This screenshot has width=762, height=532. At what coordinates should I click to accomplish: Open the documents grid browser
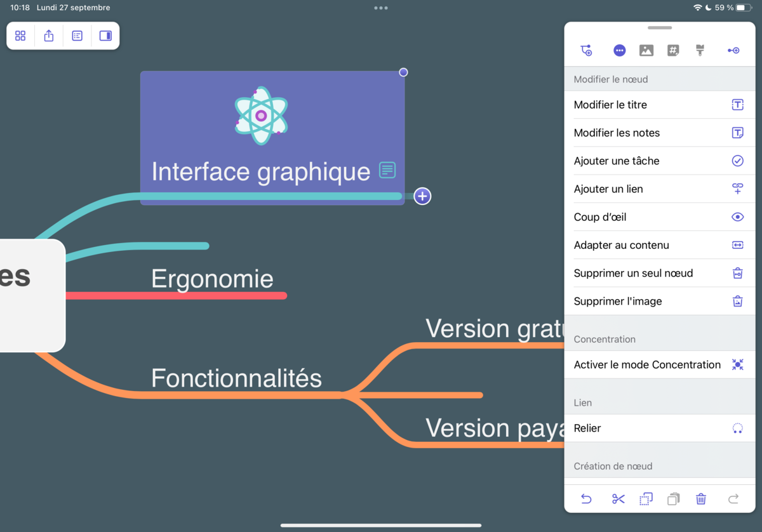tap(20, 36)
